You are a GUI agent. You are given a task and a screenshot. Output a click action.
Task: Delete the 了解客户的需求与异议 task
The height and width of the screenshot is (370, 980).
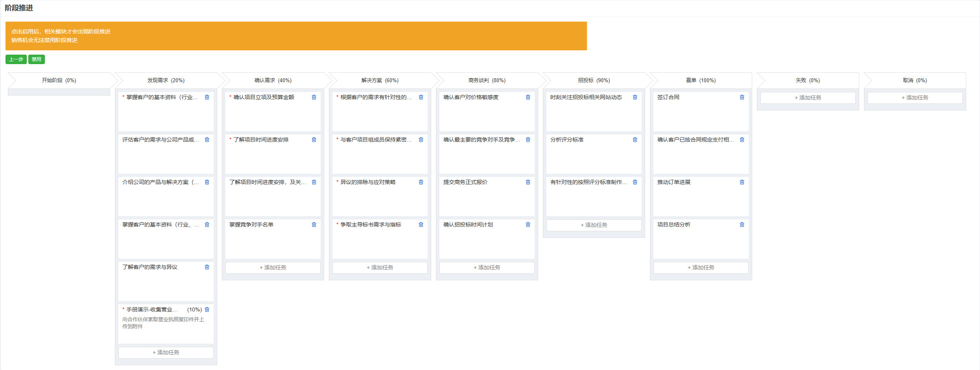pyautogui.click(x=207, y=267)
